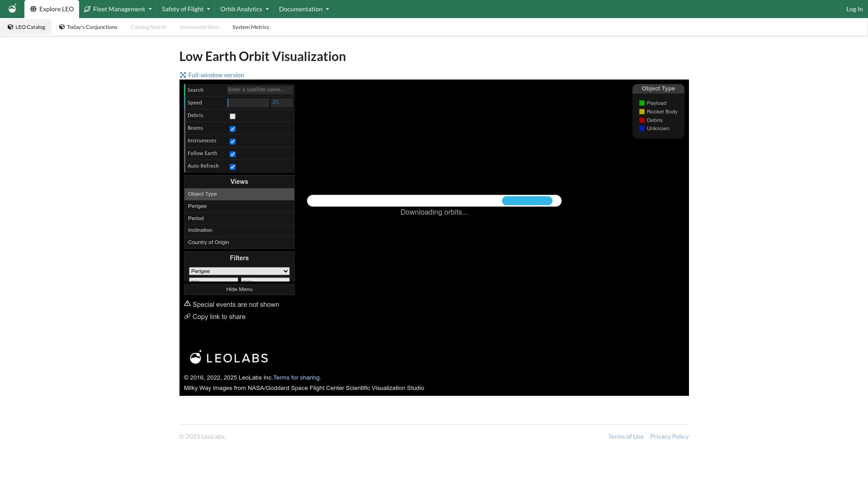Click the green Payload legend swatch
The height and width of the screenshot is (488, 868).
(x=642, y=103)
